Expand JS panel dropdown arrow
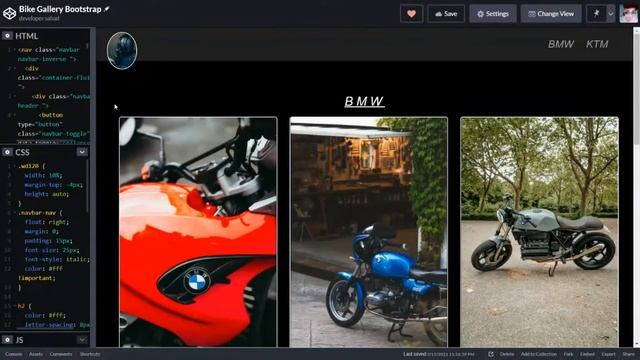 click(82, 340)
